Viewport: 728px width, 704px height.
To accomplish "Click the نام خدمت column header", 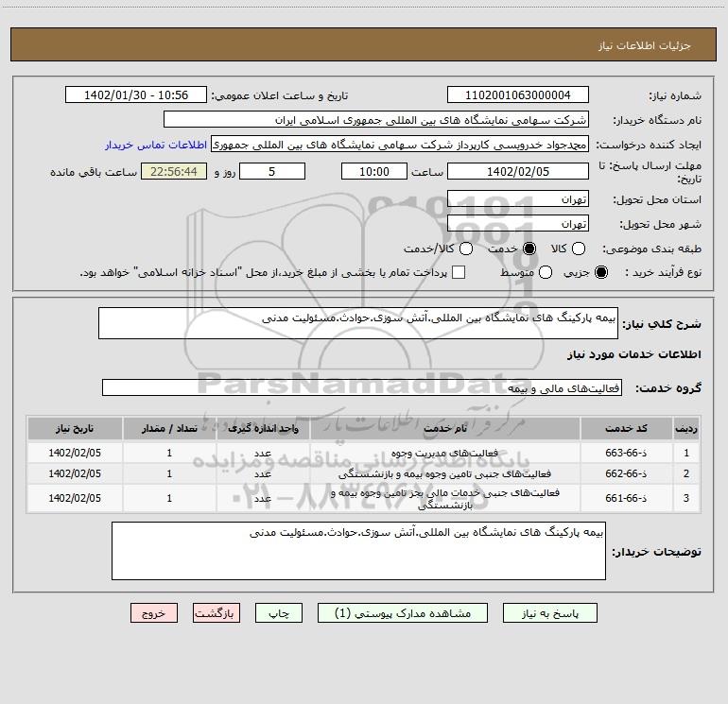I will point(444,428).
